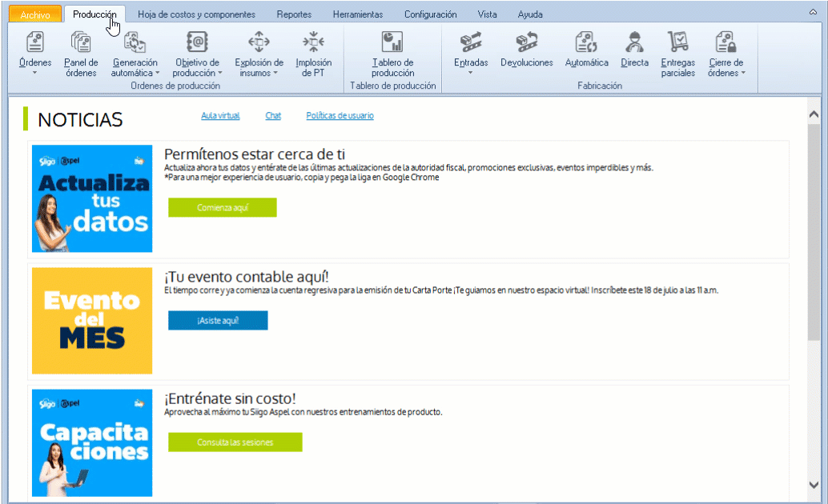Expand Objetivo de producción menu
The width and height of the screenshot is (828, 504).
(197, 68)
